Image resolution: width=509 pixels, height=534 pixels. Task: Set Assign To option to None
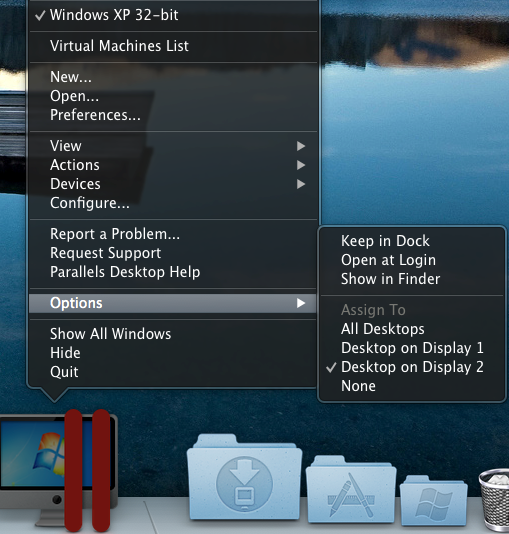click(x=412, y=386)
